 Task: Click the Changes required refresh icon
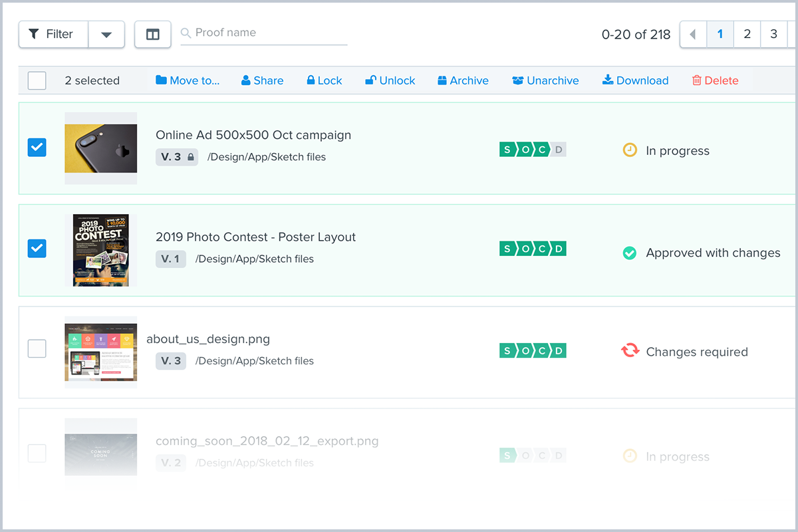630,351
